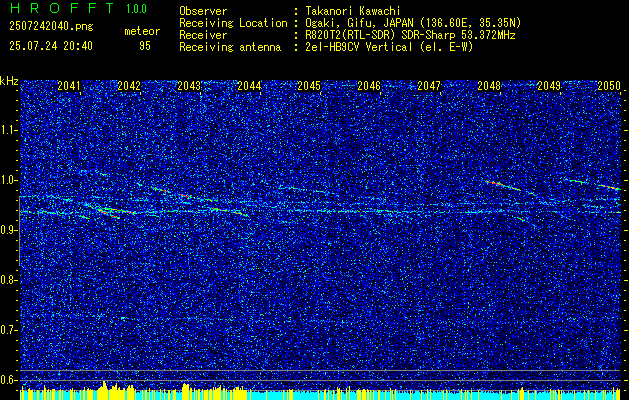Click the 2046 time marker
629x400 pixels.
coord(369,86)
